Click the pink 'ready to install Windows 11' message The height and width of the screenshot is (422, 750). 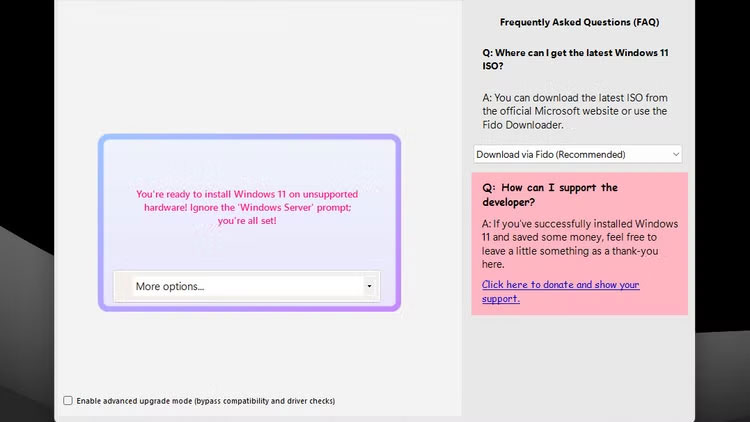click(249, 206)
